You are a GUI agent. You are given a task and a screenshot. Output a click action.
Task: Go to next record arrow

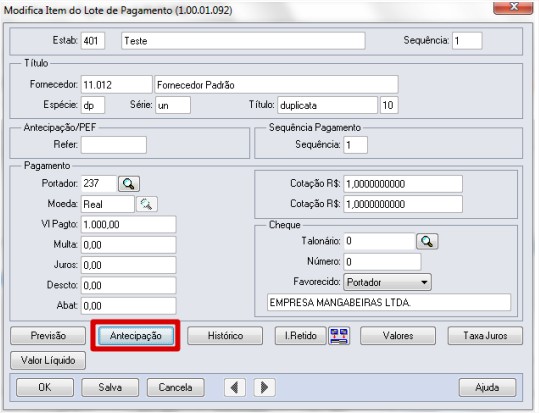pos(264,388)
